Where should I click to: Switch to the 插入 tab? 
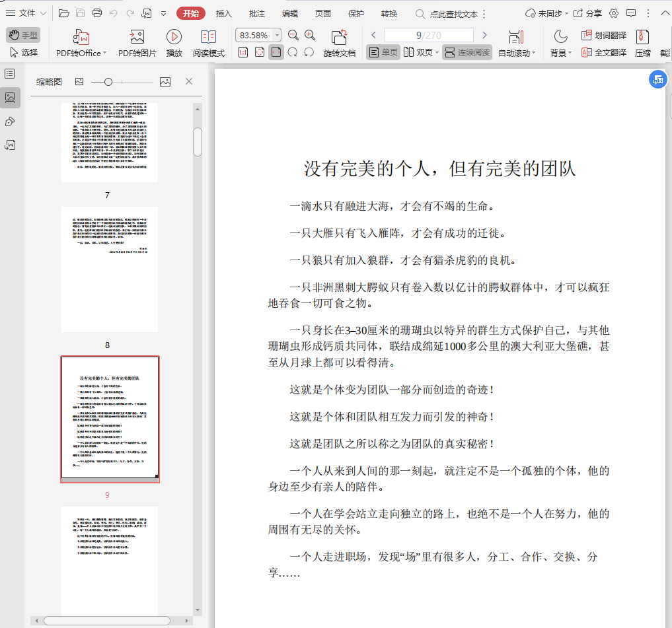pyautogui.click(x=223, y=14)
